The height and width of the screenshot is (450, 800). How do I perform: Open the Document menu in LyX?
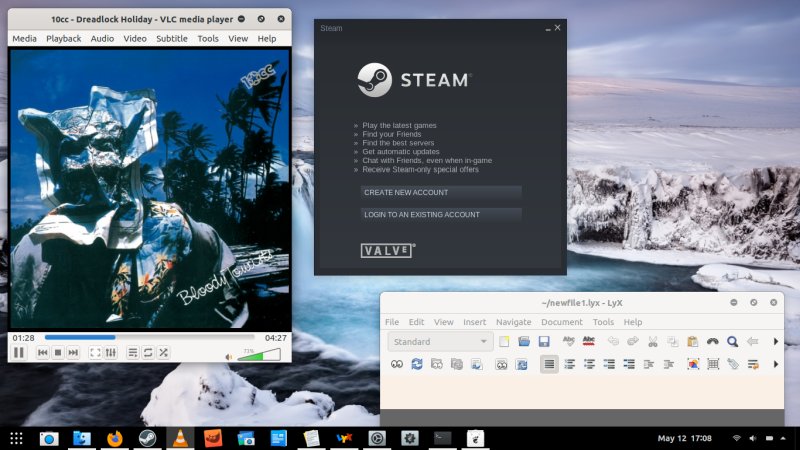point(561,322)
